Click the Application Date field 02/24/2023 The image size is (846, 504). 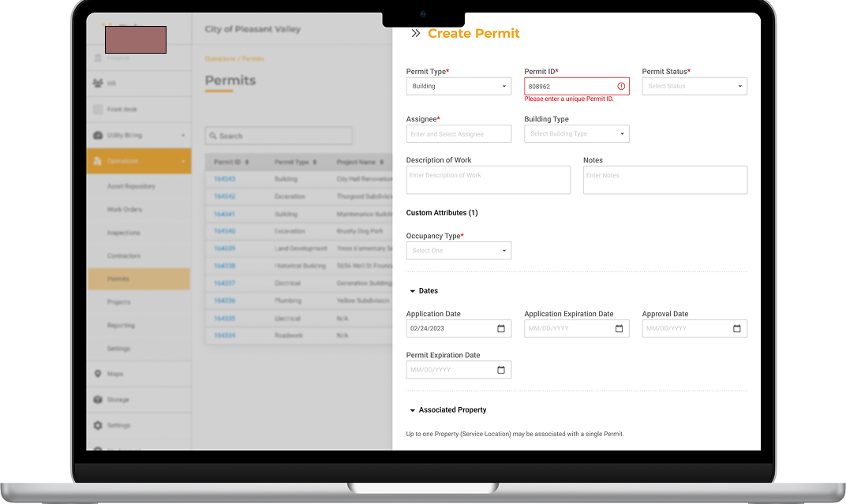(459, 328)
